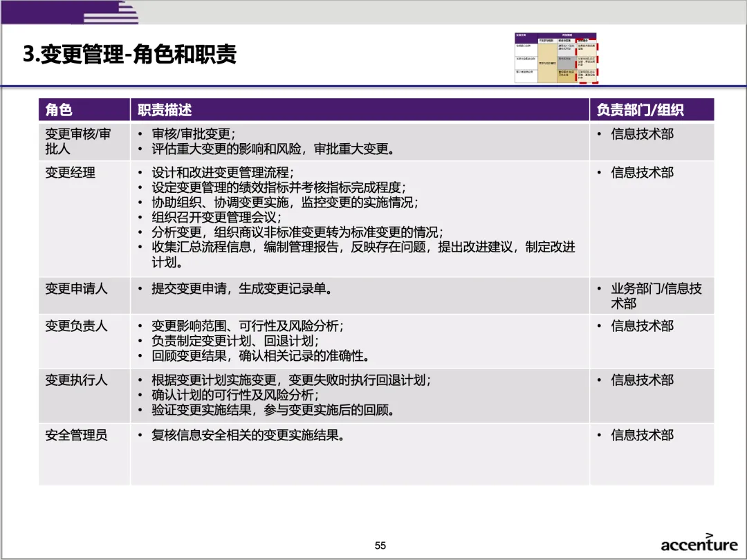Click the accenture logo
The image size is (747, 560).
click(x=699, y=543)
